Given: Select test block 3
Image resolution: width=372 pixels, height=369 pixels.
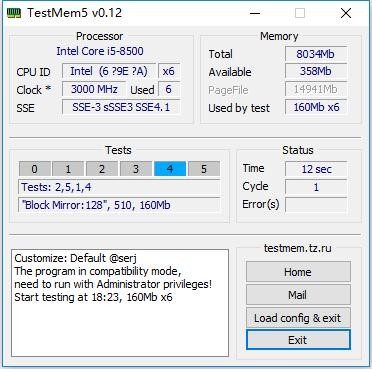Looking at the screenshot, I should pyautogui.click(x=136, y=169).
